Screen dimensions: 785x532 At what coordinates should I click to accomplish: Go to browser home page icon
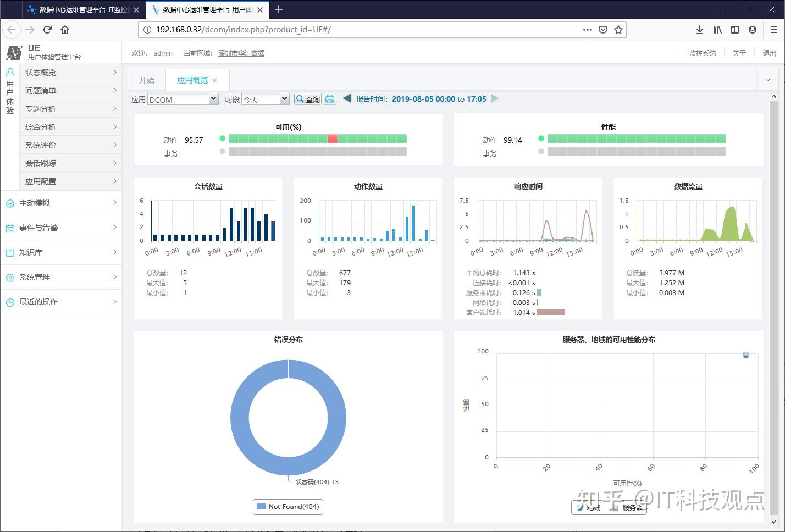pos(65,30)
